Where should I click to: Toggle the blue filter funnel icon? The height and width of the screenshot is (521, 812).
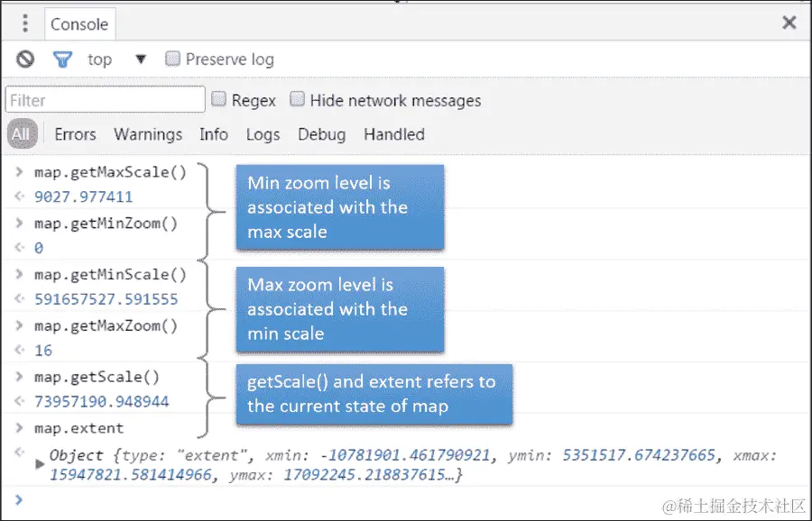tap(62, 59)
